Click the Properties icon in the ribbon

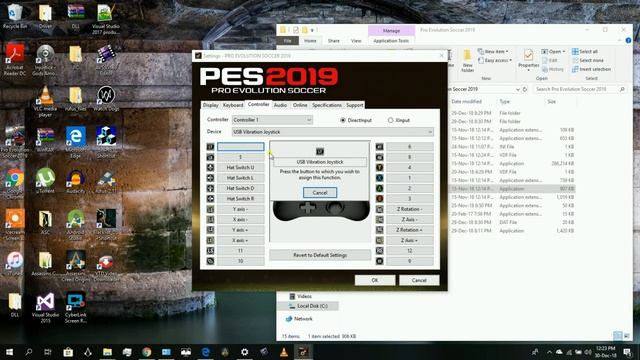pyautogui.click(x=528, y=56)
